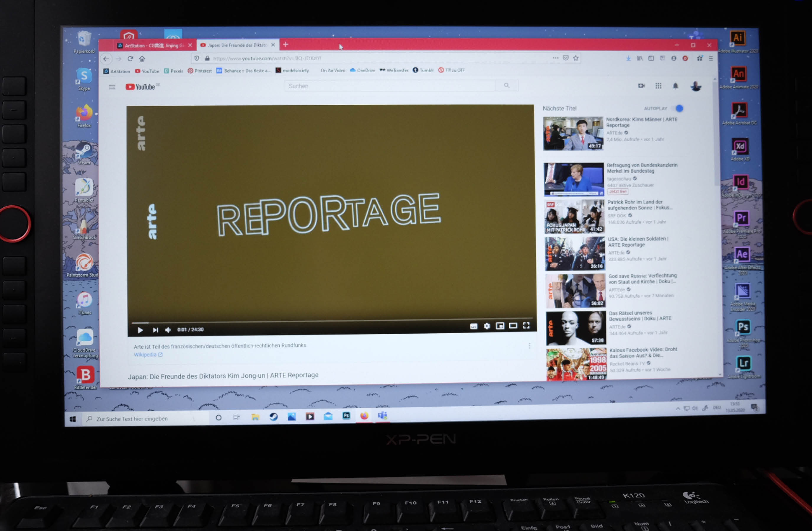Viewport: 812px width, 531px height.
Task: Open Windows Action Center notifications
Action: click(754, 407)
